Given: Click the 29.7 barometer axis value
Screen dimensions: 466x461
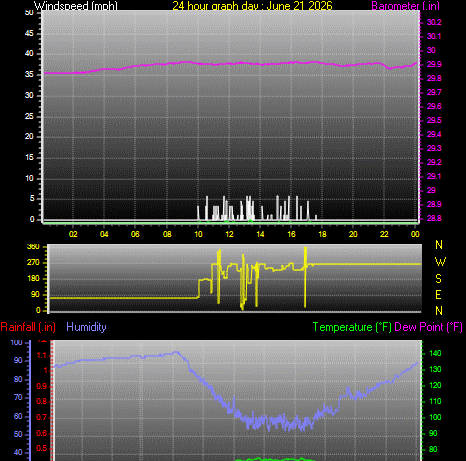Looking at the screenshot, I should coord(434,92).
